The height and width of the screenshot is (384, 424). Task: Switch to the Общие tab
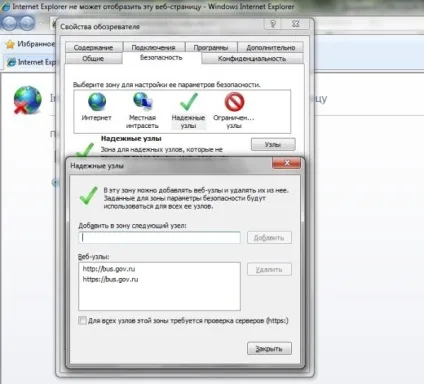[x=93, y=58]
